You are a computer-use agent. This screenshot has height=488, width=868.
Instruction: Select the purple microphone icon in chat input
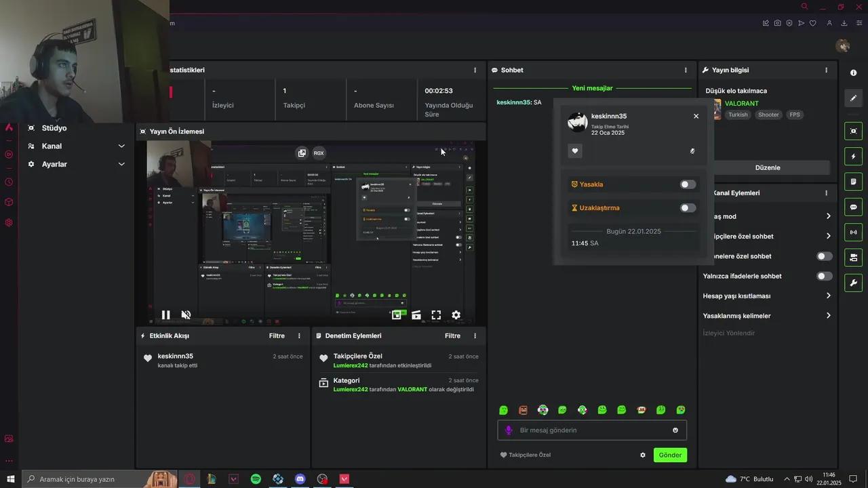coord(509,430)
